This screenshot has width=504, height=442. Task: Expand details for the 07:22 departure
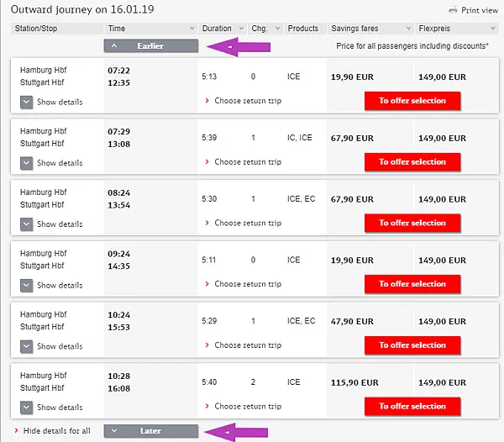tap(27, 102)
